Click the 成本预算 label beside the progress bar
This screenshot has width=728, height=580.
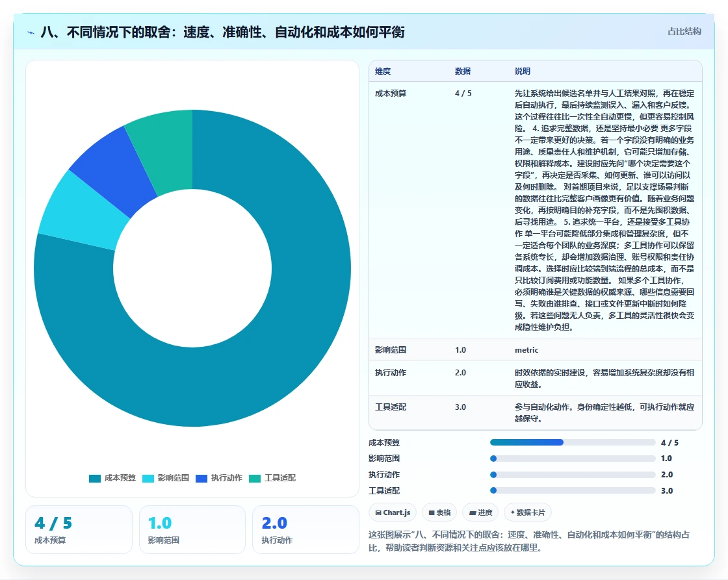tap(384, 443)
